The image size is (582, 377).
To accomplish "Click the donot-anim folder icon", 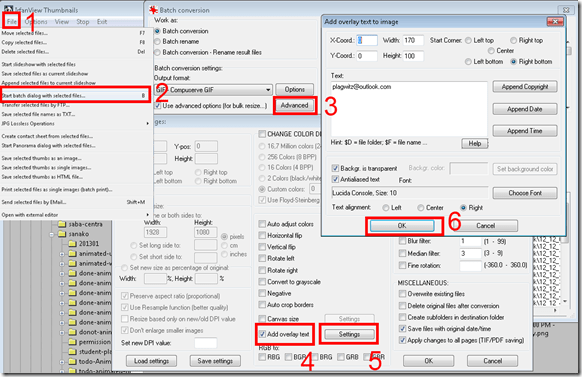I will (x=72, y=332).
